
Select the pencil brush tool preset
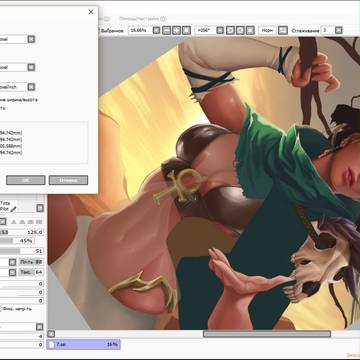(x=13, y=209)
